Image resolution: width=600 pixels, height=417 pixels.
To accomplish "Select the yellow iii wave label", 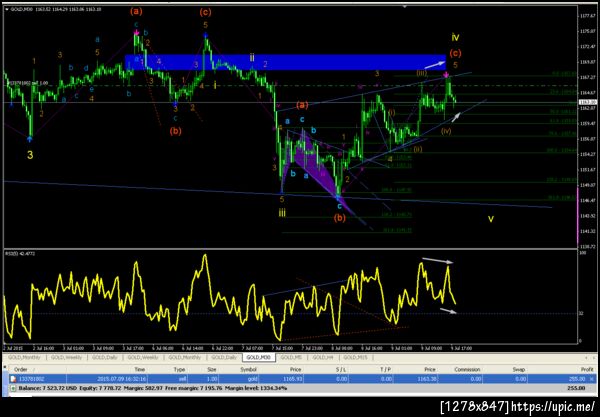I will pyautogui.click(x=282, y=213).
